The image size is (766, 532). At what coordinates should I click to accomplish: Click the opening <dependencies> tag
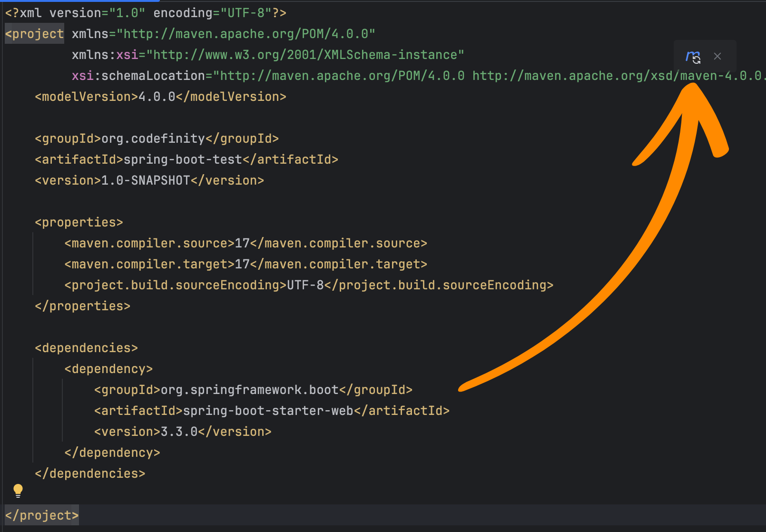[x=87, y=348]
